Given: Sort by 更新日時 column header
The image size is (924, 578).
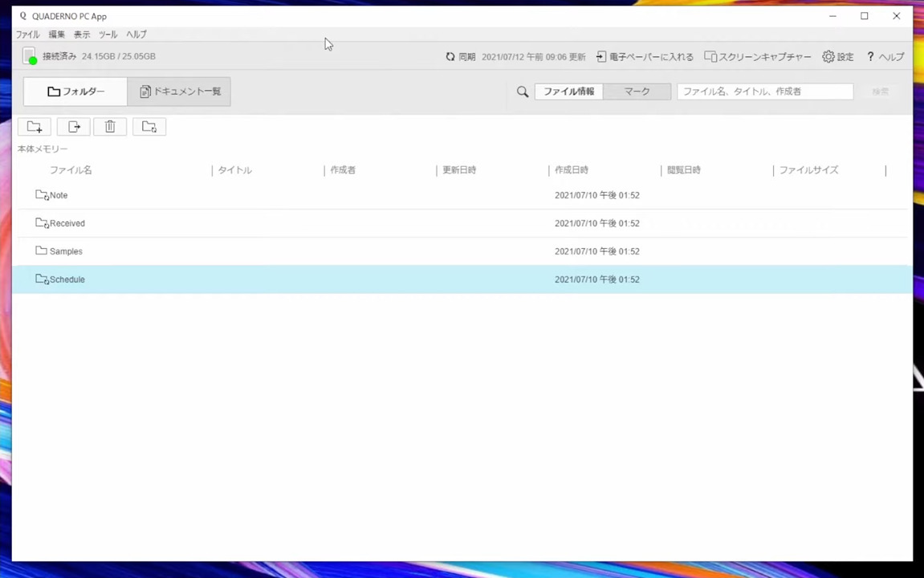Looking at the screenshot, I should (460, 169).
